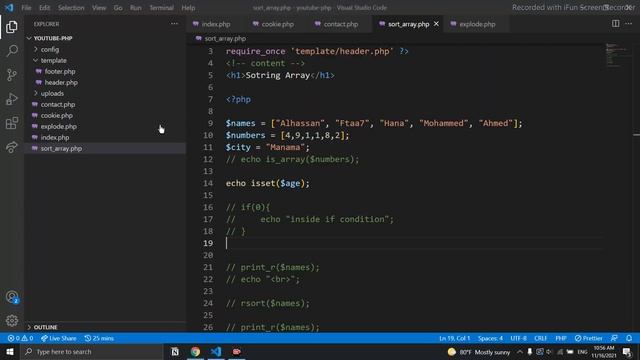Open VS Code from the taskbar
Screen dimensions: 640x360
tap(216, 351)
